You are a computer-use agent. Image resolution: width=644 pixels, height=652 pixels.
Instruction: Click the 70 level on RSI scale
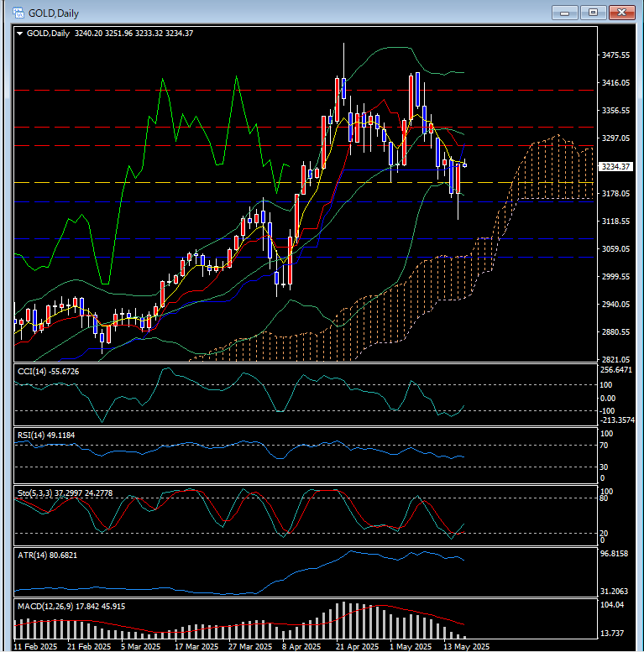604,446
